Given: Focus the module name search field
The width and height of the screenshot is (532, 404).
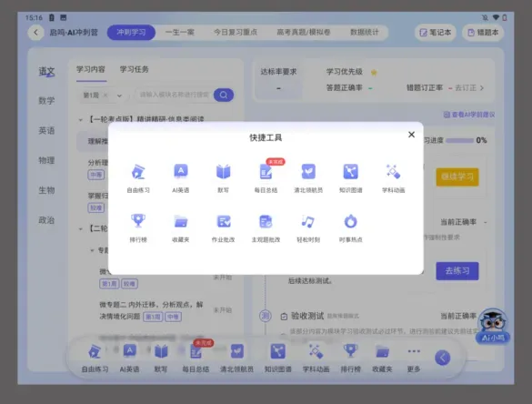Looking at the screenshot, I should pyautogui.click(x=174, y=95).
